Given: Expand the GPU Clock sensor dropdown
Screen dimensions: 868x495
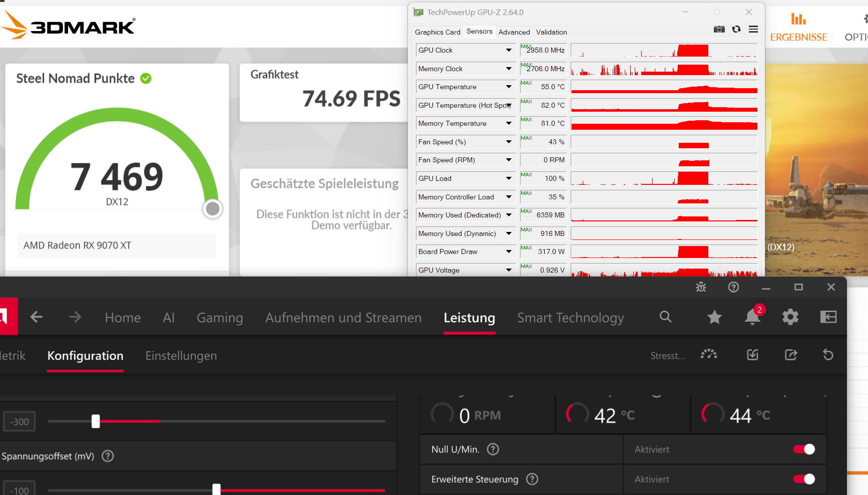Looking at the screenshot, I should pos(509,50).
